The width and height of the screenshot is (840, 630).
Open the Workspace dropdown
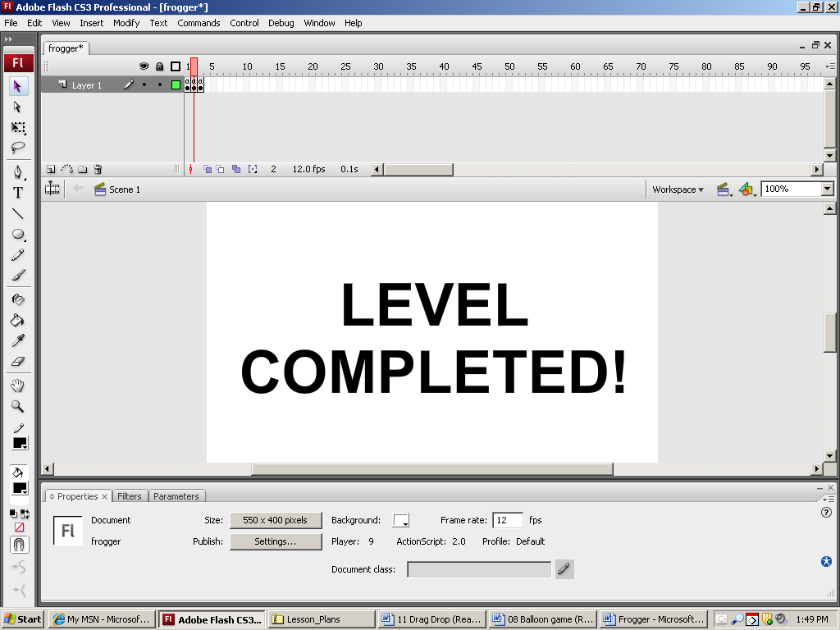pos(678,189)
